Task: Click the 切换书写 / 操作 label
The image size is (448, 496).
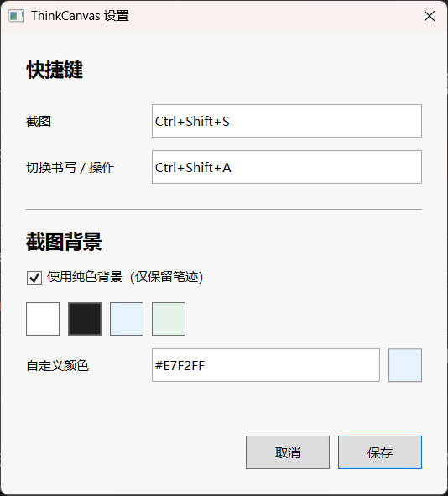Action: 70,168
